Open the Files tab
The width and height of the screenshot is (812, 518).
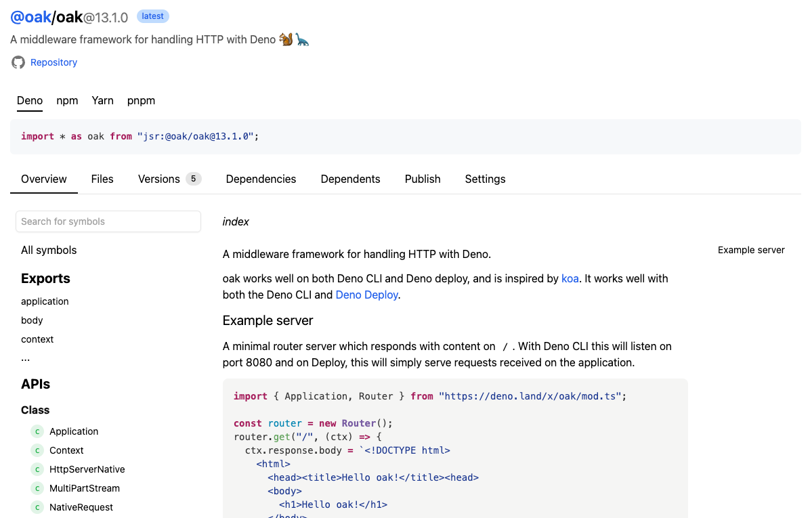[102, 179]
